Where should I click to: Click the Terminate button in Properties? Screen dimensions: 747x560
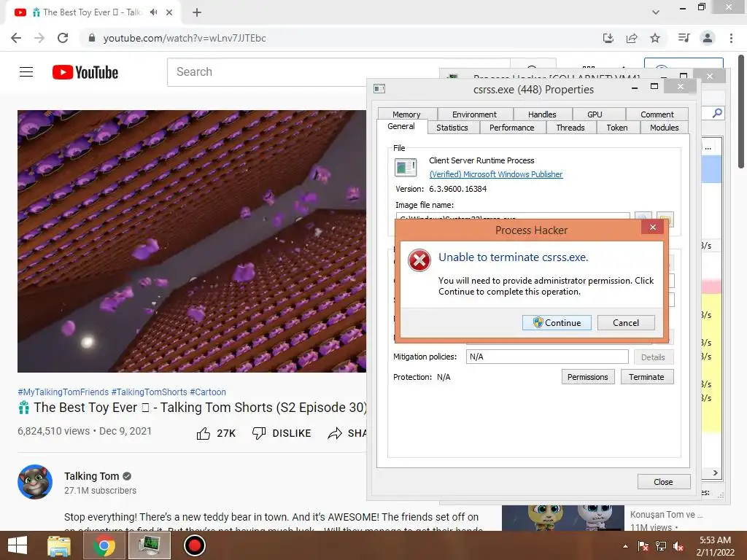[646, 377]
